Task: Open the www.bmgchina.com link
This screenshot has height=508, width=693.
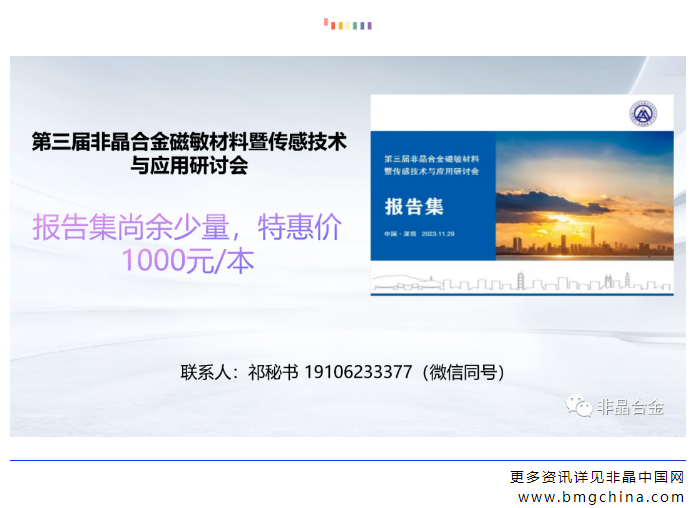Action: point(601,497)
